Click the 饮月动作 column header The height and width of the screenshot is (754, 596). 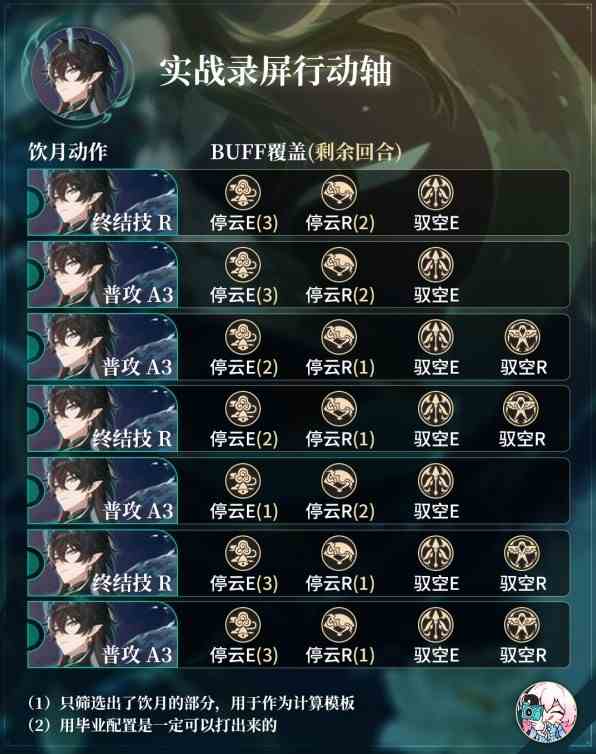(68, 152)
